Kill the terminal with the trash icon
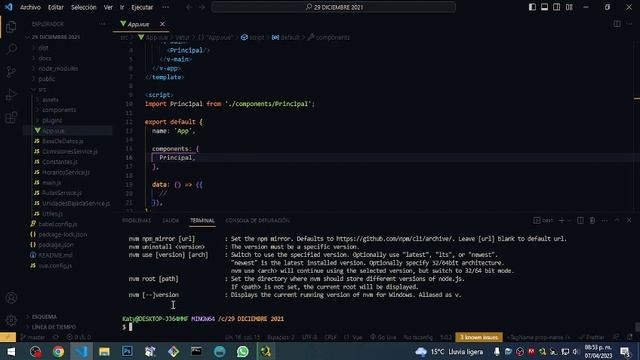Screen dimensions: 640x360 pos(592,220)
